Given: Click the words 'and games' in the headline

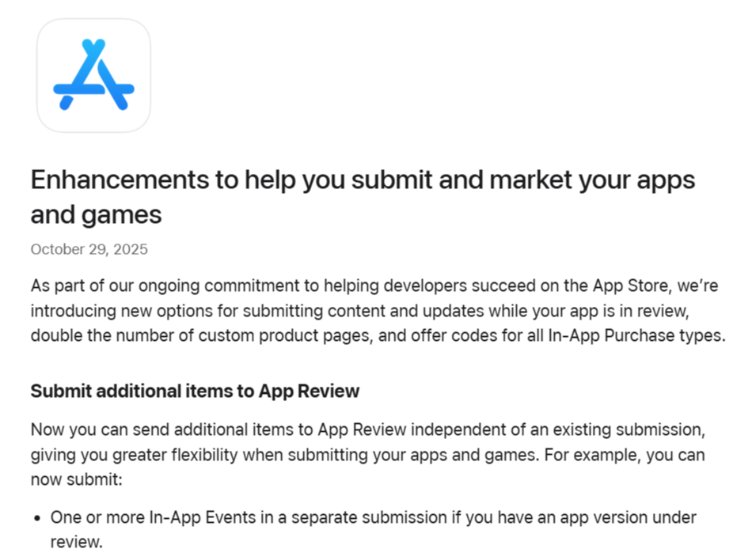Looking at the screenshot, I should click(x=96, y=214).
